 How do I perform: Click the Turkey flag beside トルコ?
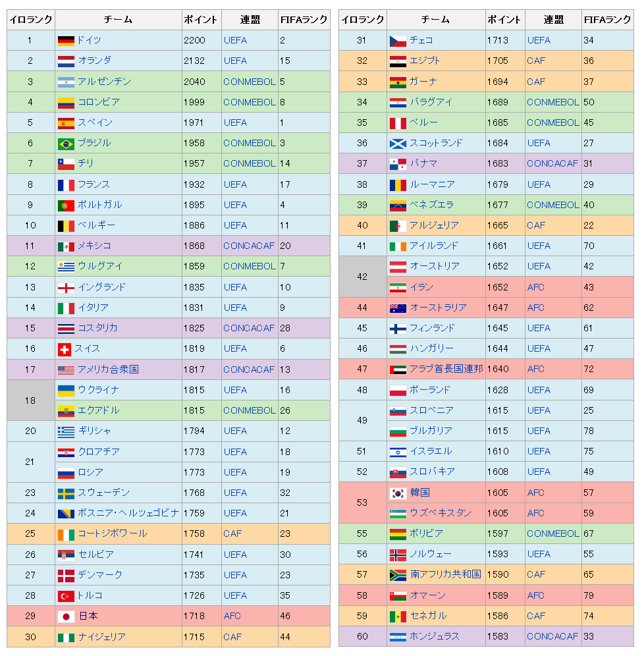coord(66,596)
